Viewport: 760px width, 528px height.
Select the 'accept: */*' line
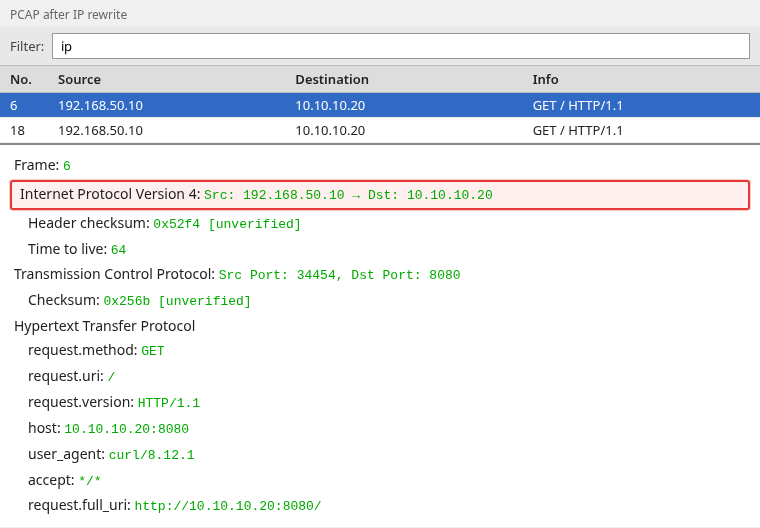[64, 480]
